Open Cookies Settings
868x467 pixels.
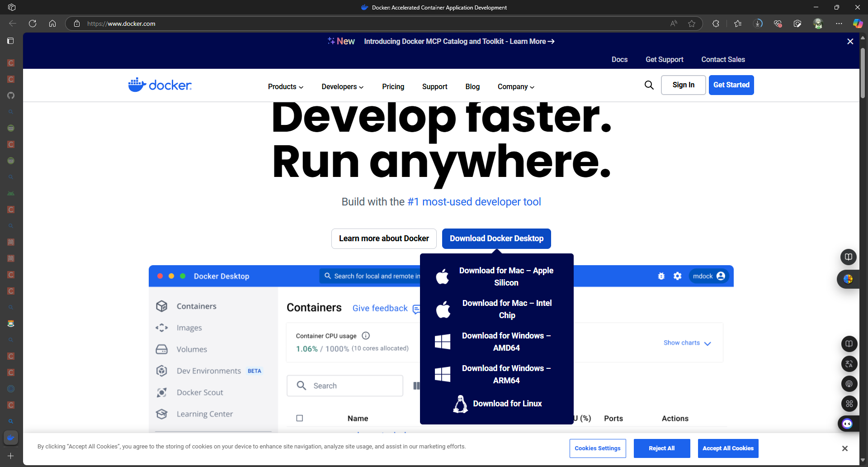598,448
